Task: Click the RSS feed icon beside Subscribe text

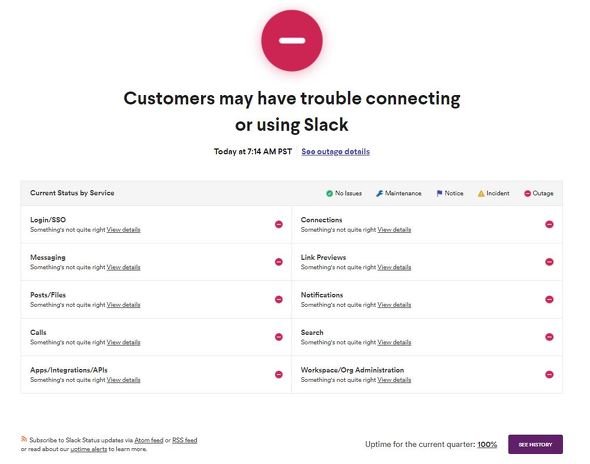Action: coord(24,439)
